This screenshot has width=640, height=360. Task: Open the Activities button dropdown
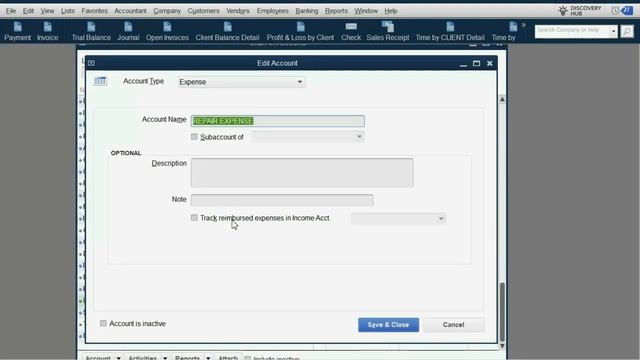pos(165,358)
